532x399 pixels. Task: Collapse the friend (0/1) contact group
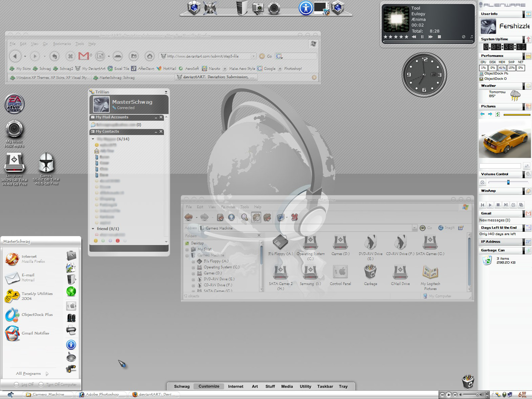click(x=93, y=229)
